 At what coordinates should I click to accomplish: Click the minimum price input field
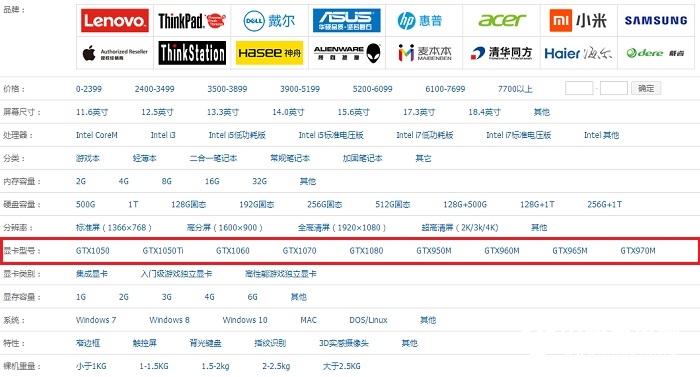[x=579, y=88]
